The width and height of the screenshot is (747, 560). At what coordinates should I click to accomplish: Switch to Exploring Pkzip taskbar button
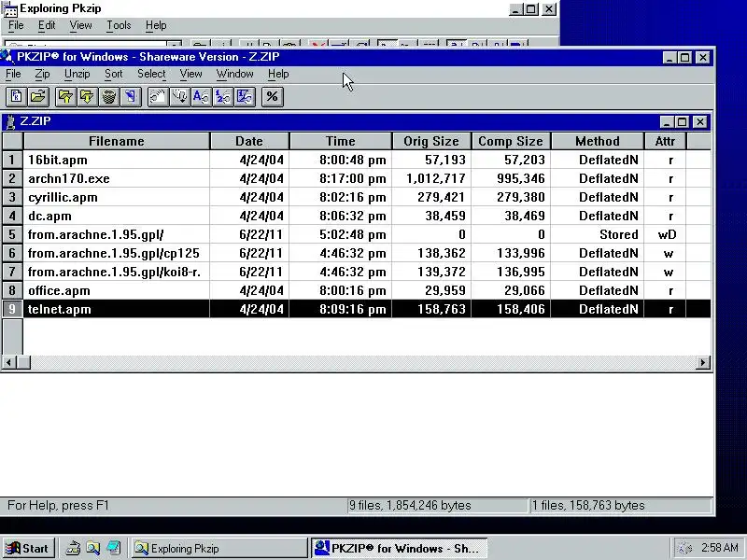(x=219, y=548)
